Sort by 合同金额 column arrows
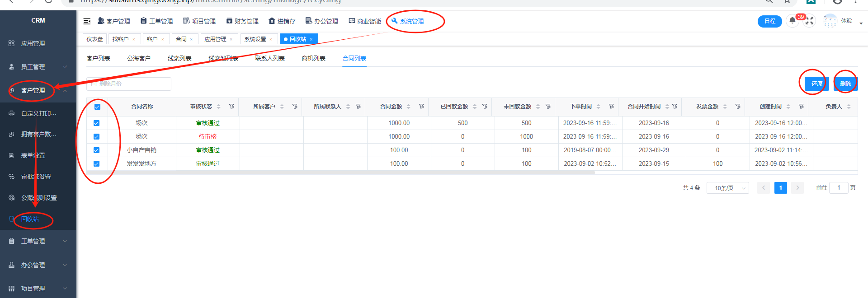This screenshot has width=868, height=298. 409,107
